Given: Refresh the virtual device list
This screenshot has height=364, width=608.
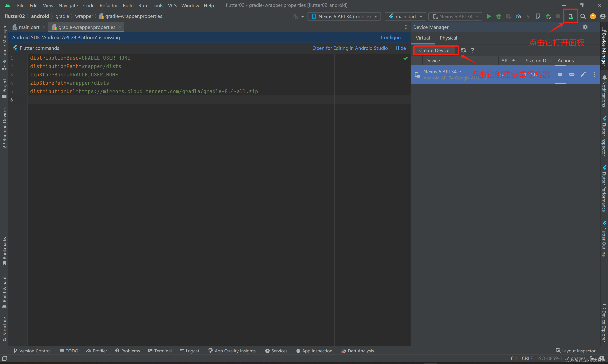Looking at the screenshot, I should (463, 50).
